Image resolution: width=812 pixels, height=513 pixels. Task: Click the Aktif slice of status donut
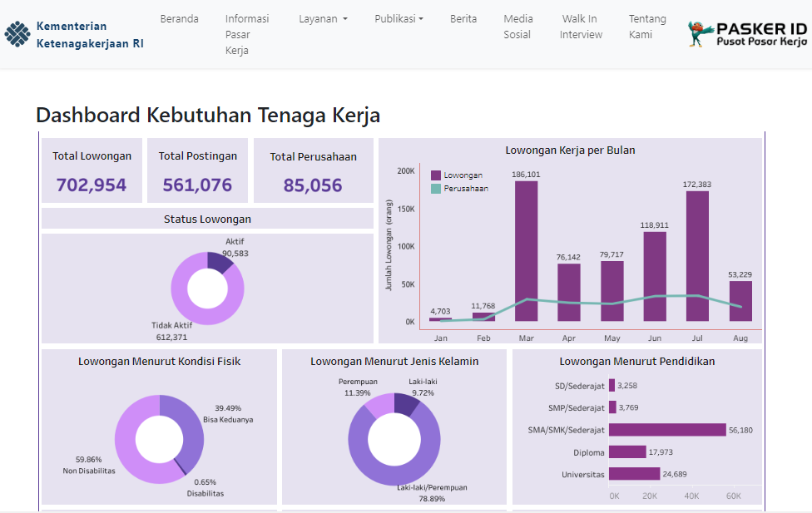pos(218,261)
